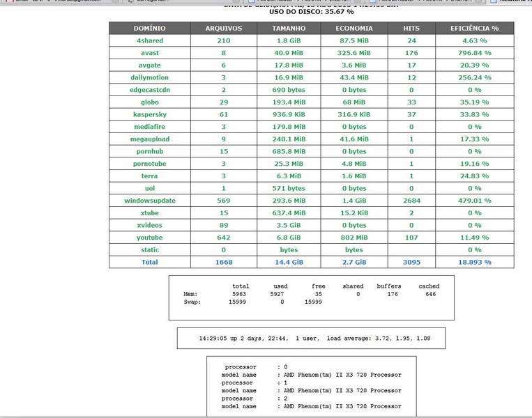
Task: Click terra efficiency 24.83 %
Action: (475, 176)
